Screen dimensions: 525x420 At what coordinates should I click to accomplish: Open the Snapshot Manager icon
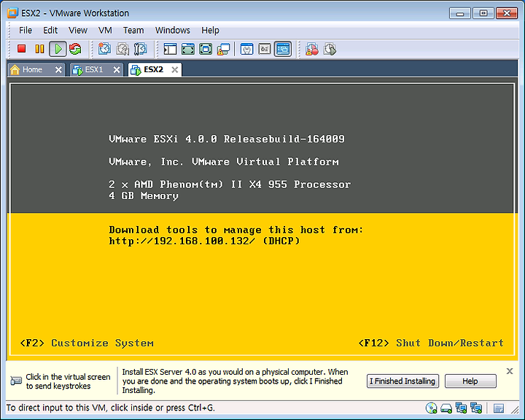140,49
